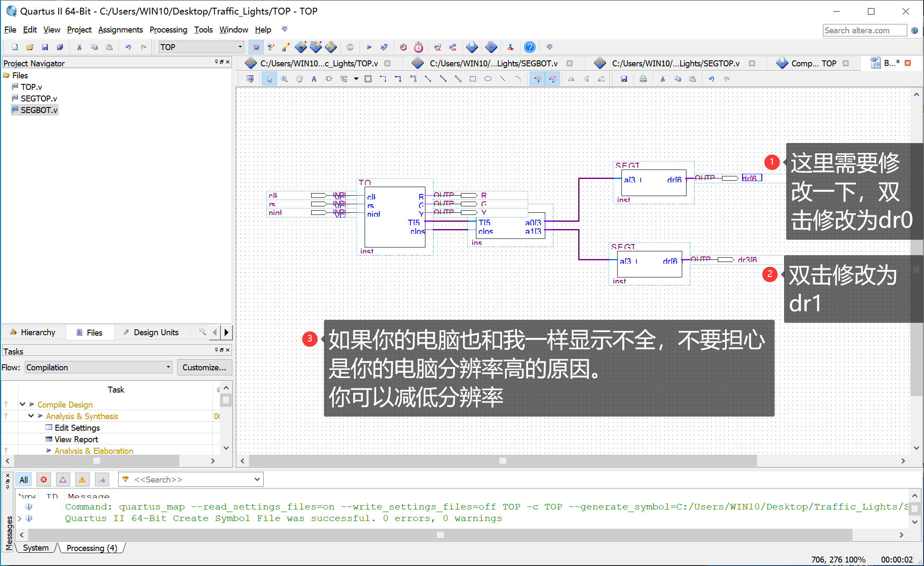Screen dimensions: 924x566
Task: Select the Text tool in the schematic editor
Action: click(x=314, y=79)
